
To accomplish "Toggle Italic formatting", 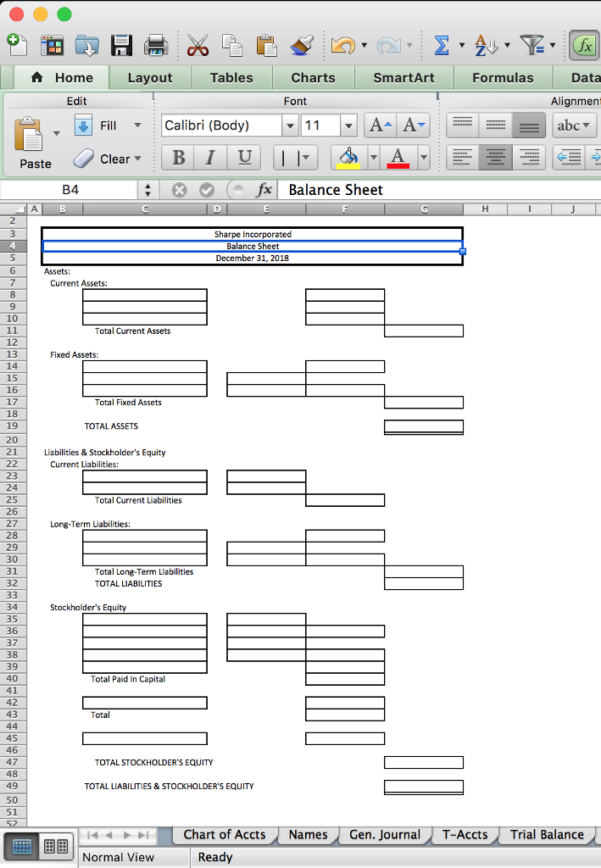I will point(210,158).
